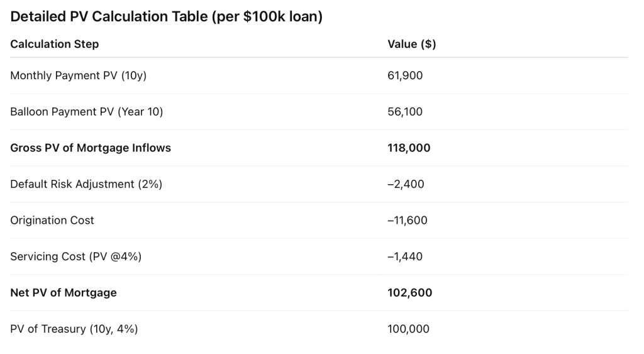Click the 56,100 value cell
644x354 pixels.
tap(405, 112)
